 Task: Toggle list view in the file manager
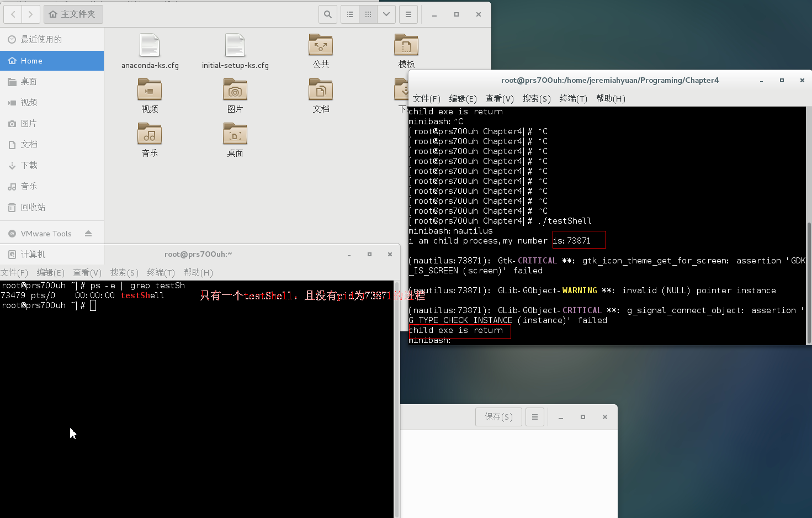[349, 14]
